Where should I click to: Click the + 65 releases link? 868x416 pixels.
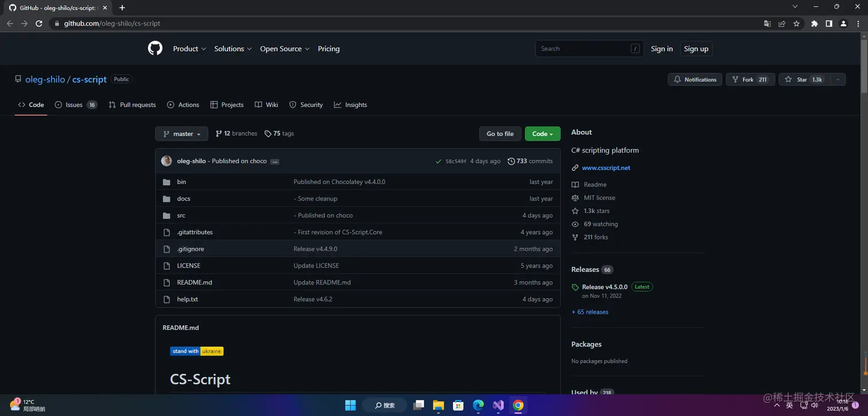(590, 312)
